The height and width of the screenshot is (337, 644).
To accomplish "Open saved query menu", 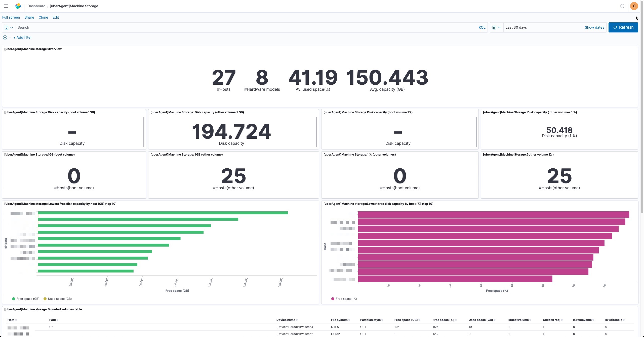I will pyautogui.click(x=9, y=27).
